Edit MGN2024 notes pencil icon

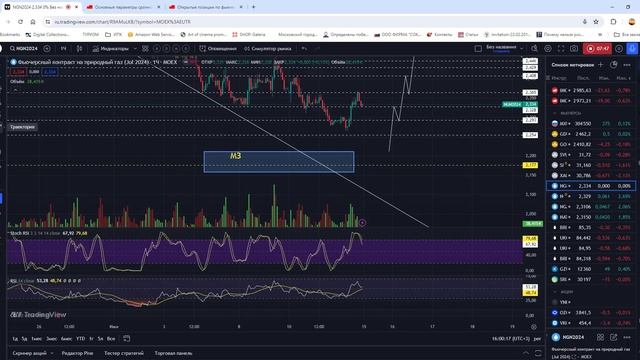click(613, 337)
